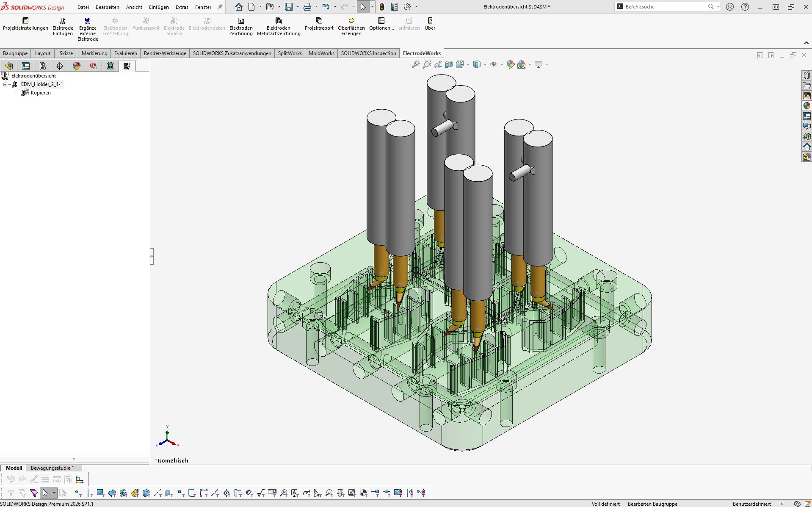Click the Home icon in top toolbar
Image resolution: width=812 pixels, height=507 pixels.
tap(239, 7)
